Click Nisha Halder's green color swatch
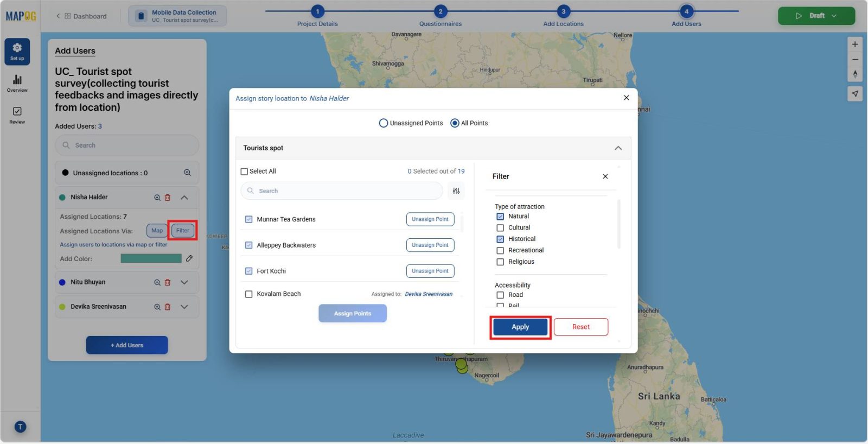 coord(151,258)
